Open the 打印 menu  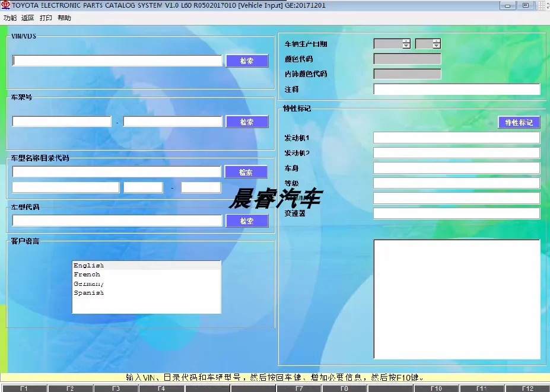[x=46, y=18]
